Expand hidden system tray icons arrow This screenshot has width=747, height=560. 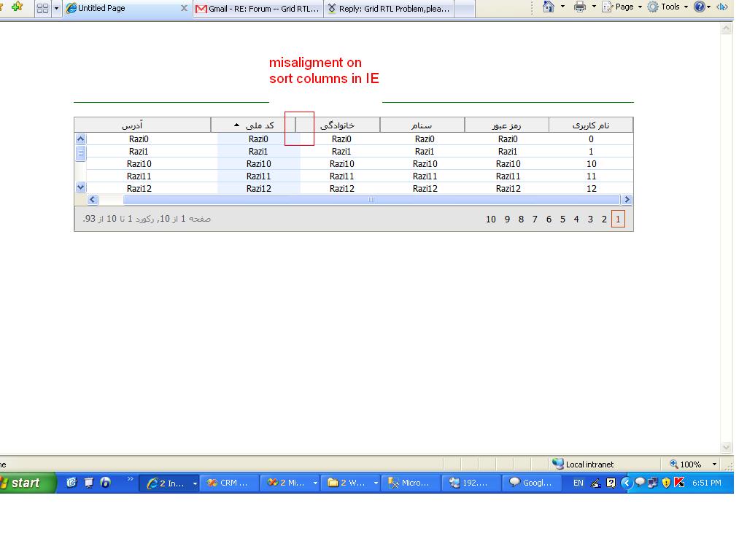coord(627,483)
